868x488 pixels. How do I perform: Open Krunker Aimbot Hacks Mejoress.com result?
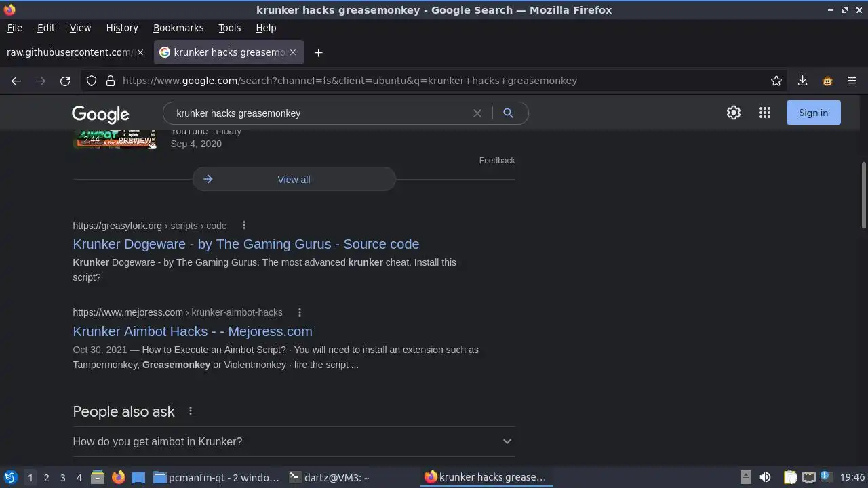(x=193, y=331)
